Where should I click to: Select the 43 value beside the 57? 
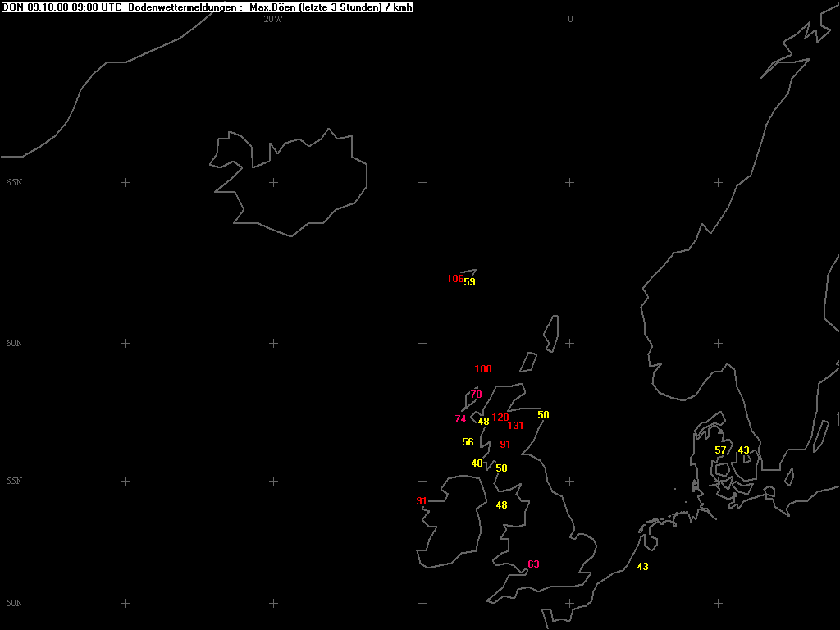(x=743, y=450)
